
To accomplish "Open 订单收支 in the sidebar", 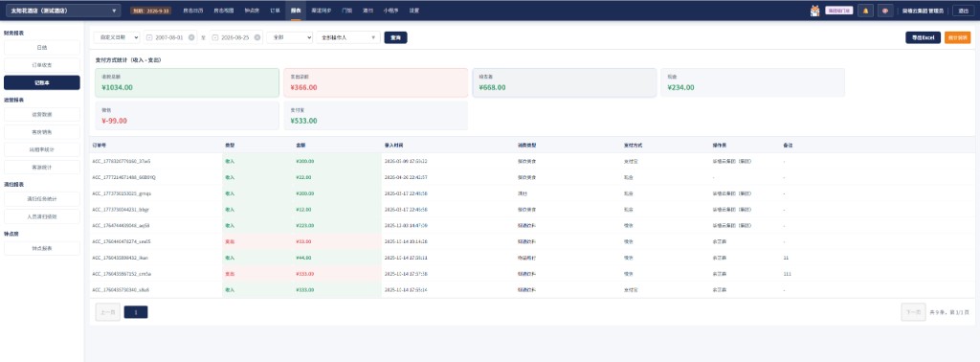I will click(42, 65).
